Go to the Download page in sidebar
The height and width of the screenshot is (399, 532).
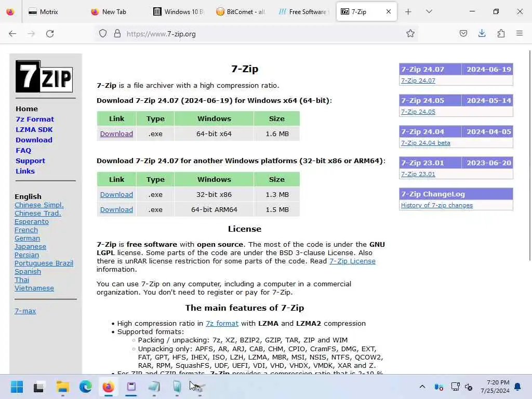(34, 140)
